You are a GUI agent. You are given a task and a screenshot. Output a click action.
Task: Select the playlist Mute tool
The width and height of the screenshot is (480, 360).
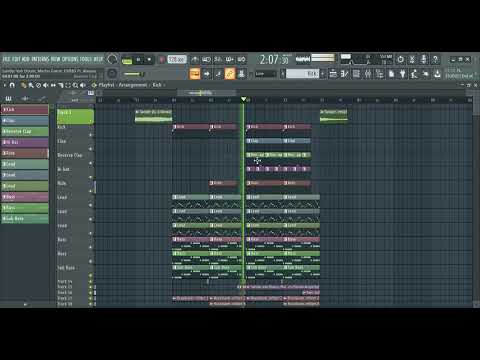[46, 85]
